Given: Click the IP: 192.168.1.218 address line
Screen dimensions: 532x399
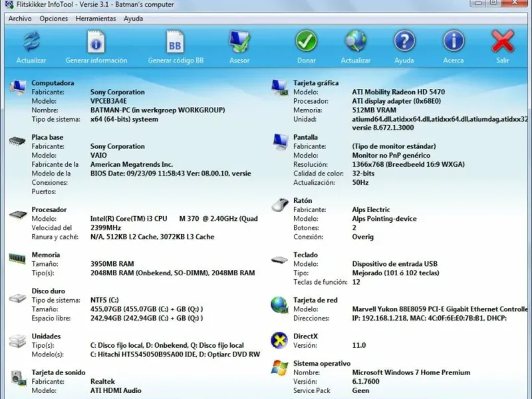Looking at the screenshot, I should [x=429, y=319].
